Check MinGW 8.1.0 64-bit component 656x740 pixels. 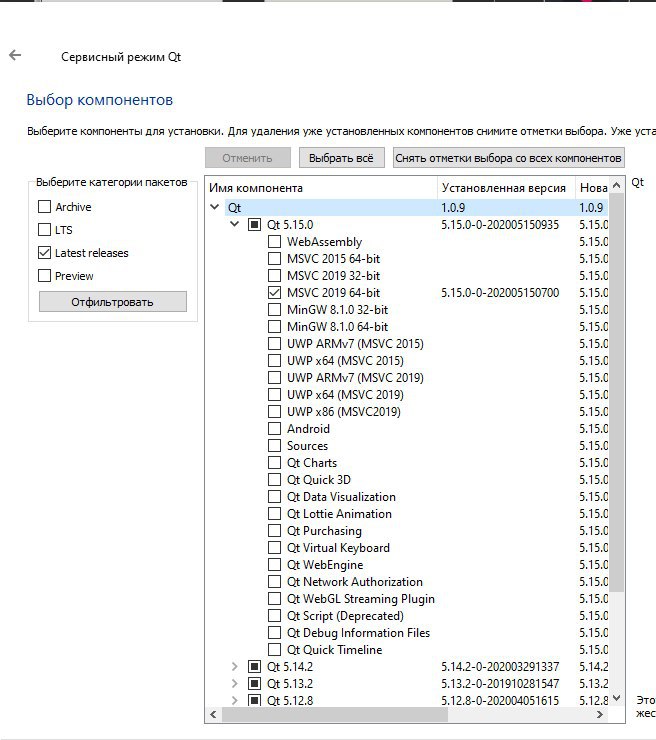click(x=274, y=327)
